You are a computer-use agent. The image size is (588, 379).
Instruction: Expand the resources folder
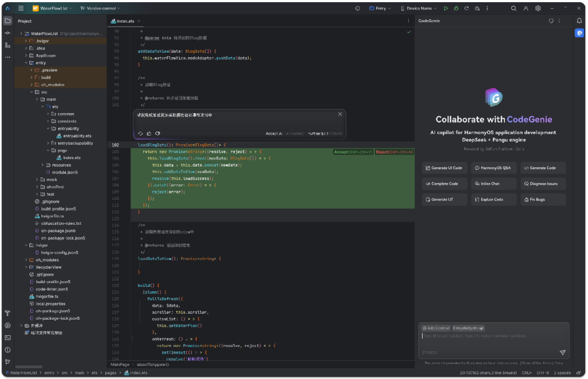(x=42, y=165)
